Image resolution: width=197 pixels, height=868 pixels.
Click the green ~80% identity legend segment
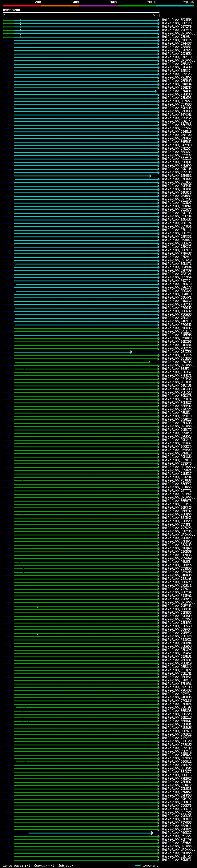(137, 6)
